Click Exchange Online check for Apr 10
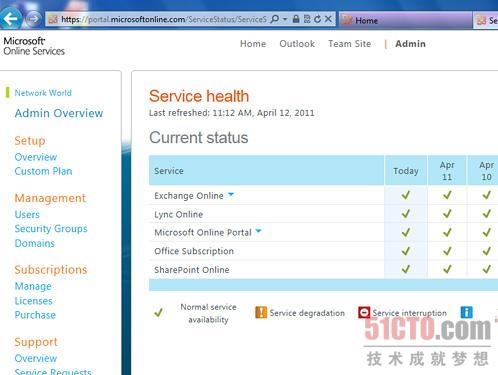 click(x=487, y=195)
